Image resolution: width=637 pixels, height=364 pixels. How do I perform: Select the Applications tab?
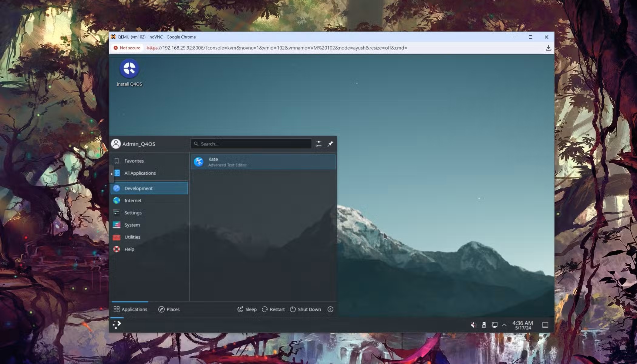130,309
